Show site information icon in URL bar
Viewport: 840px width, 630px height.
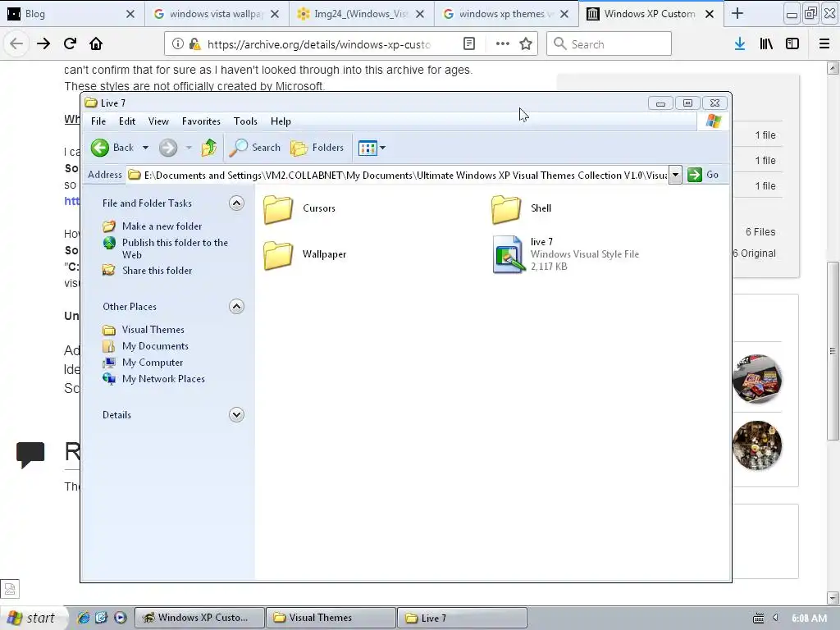point(177,44)
